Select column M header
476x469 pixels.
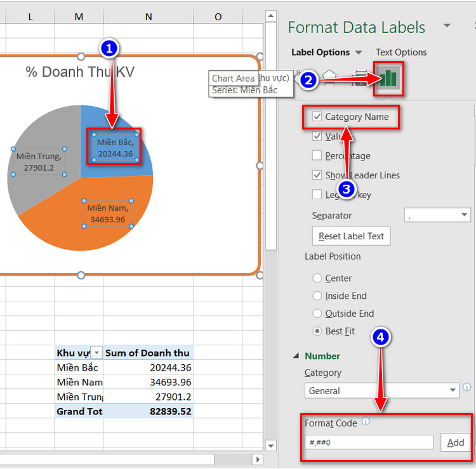[x=79, y=17]
